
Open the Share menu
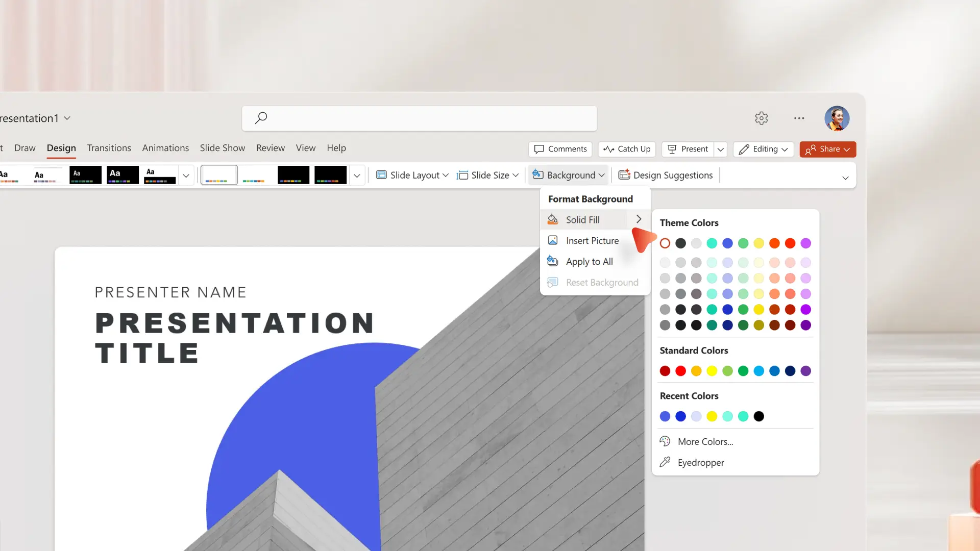[x=827, y=149]
